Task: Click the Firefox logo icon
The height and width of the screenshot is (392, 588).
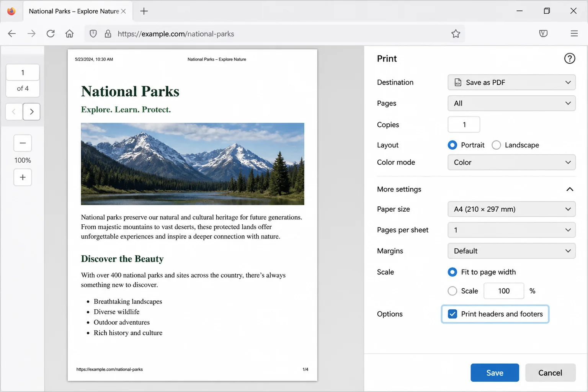Action: tap(11, 11)
